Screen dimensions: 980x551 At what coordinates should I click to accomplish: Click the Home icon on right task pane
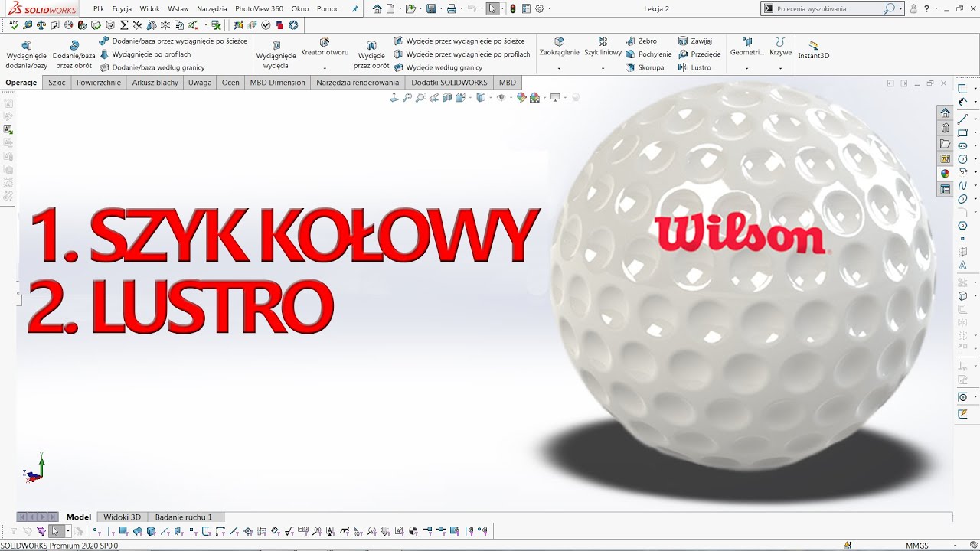point(946,112)
